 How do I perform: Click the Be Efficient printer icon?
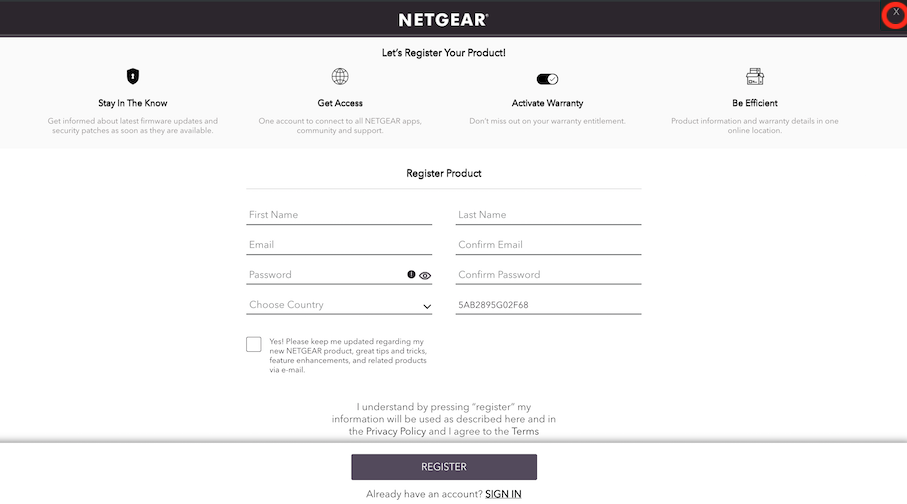click(754, 76)
